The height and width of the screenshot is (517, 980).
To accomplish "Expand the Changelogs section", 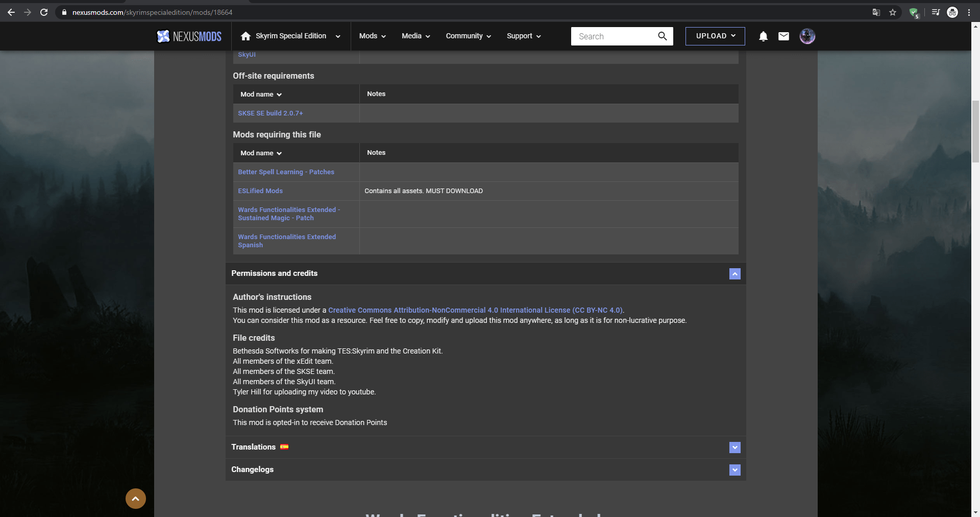I will [x=735, y=470].
